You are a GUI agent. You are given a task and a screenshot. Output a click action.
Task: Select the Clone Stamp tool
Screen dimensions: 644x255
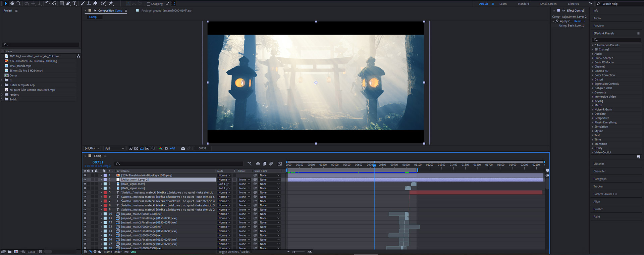[x=89, y=3]
